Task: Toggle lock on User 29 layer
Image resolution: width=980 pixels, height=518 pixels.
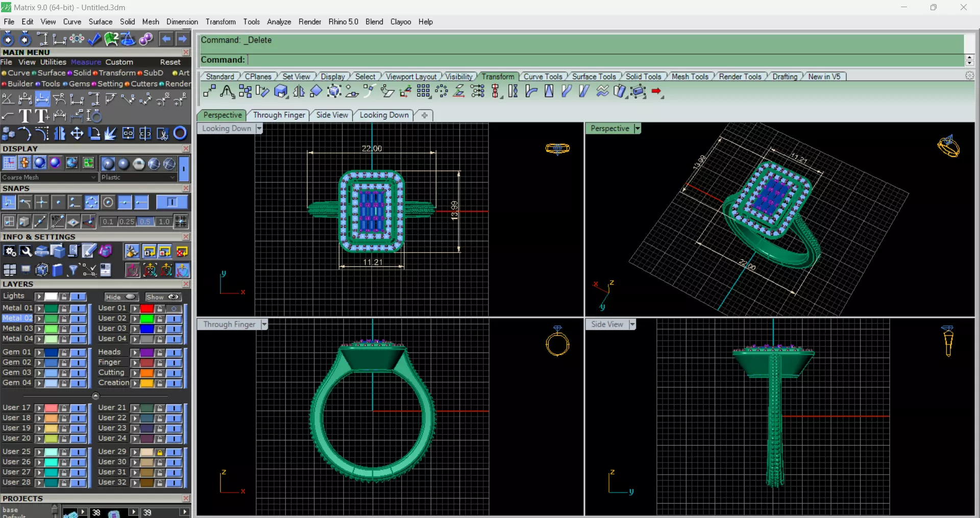Action: click(x=160, y=452)
